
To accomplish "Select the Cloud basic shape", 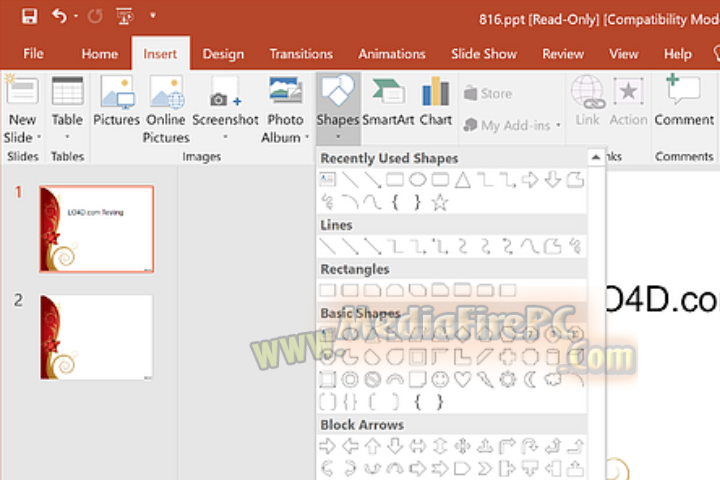I will tap(553, 379).
